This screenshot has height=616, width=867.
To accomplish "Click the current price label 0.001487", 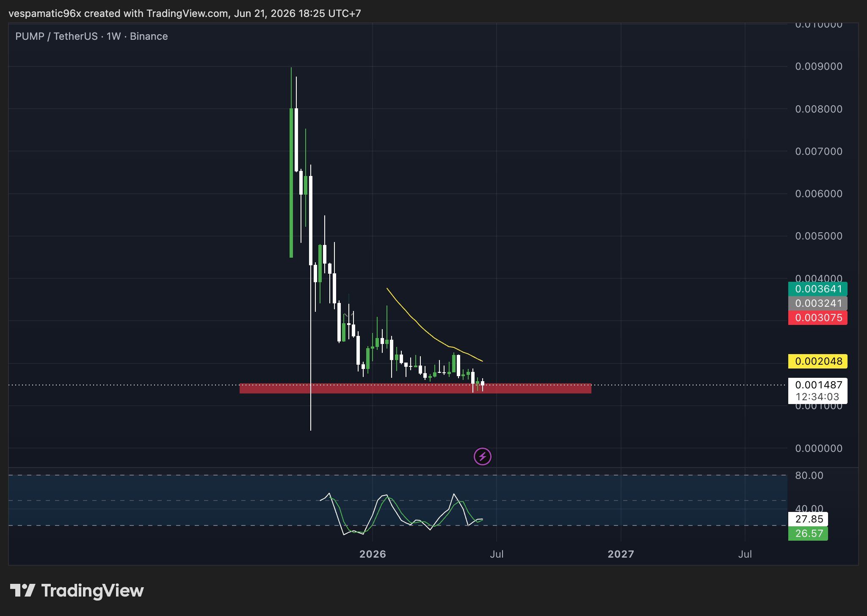I will coord(817,385).
